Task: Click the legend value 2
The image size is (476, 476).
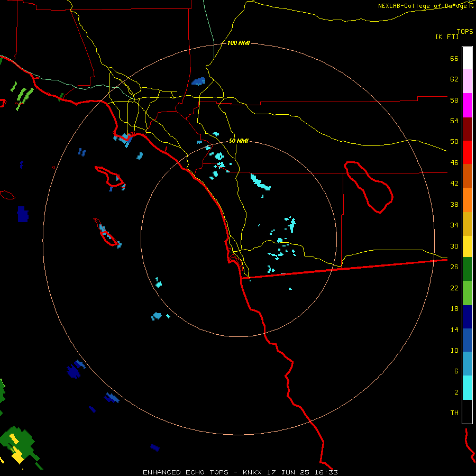Action: click(456, 392)
